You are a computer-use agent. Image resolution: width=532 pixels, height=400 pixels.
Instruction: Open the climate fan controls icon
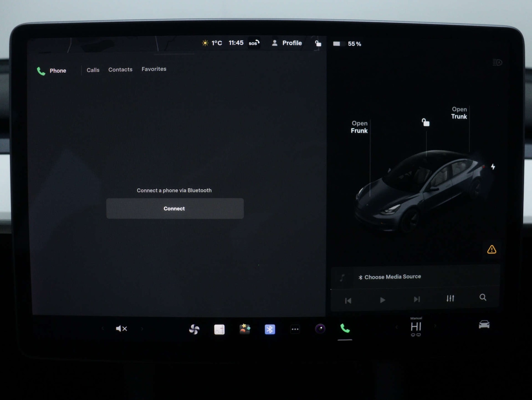coord(194,329)
